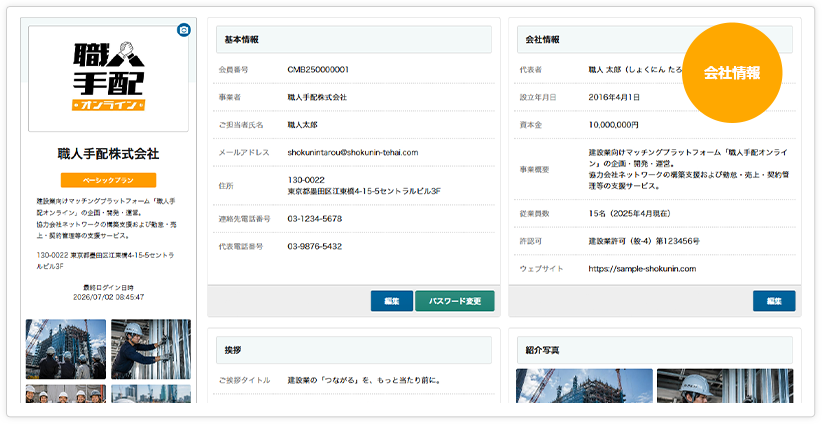Click member number CMB250000001
The width and height of the screenshot is (822, 424).
pyautogui.click(x=318, y=70)
